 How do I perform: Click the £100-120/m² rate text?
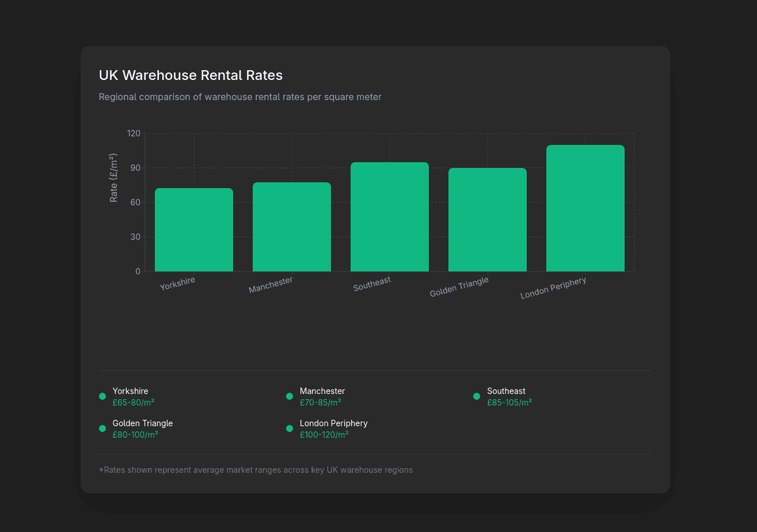[x=324, y=435]
